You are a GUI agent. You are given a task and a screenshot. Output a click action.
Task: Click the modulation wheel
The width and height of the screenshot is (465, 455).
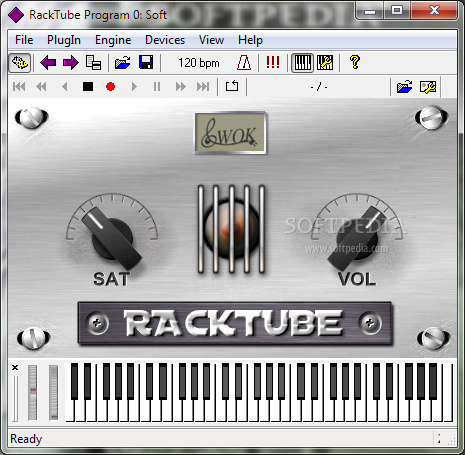[53, 392]
